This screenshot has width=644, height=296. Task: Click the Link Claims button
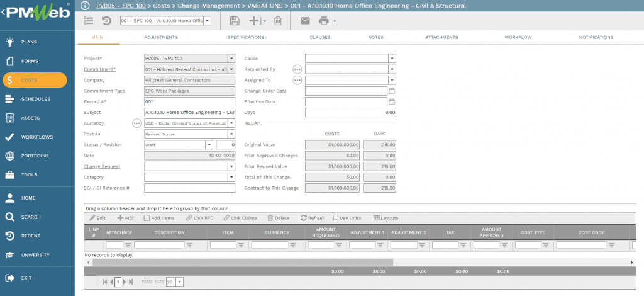pyautogui.click(x=240, y=218)
